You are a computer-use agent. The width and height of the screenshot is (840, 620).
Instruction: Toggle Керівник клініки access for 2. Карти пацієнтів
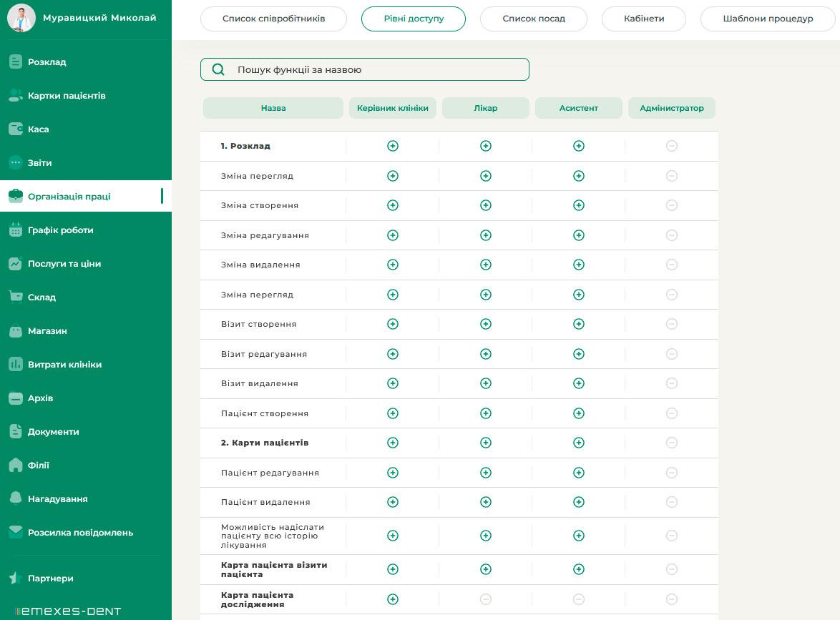click(393, 443)
